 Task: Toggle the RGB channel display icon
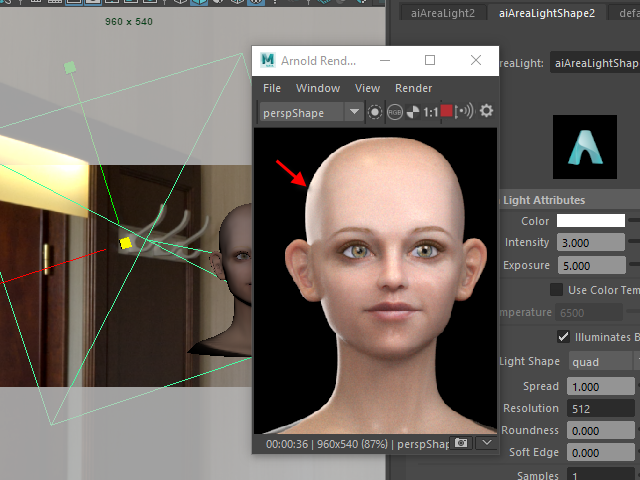click(395, 112)
